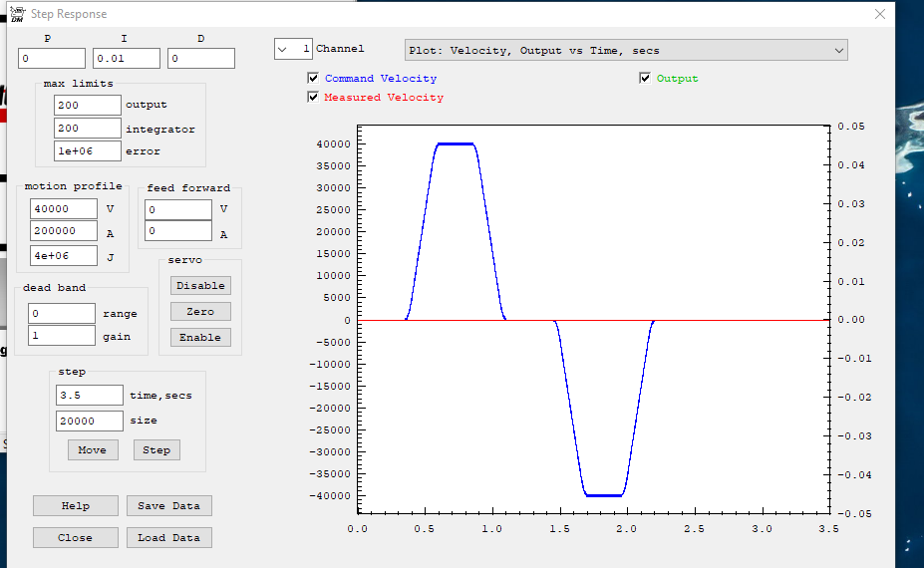Screen dimensions: 924x568
Task: Expand the Channel number dropdown
Action: pyautogui.click(x=283, y=49)
